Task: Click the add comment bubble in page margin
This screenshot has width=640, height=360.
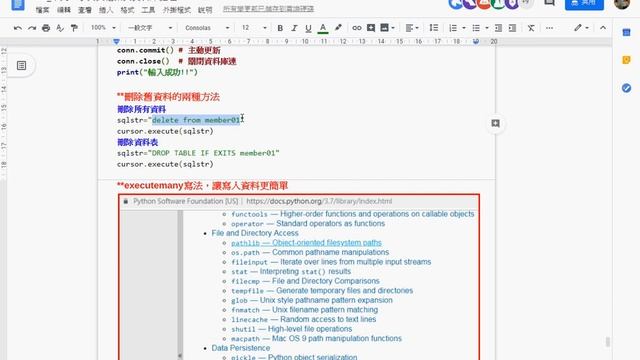Action: point(496,123)
